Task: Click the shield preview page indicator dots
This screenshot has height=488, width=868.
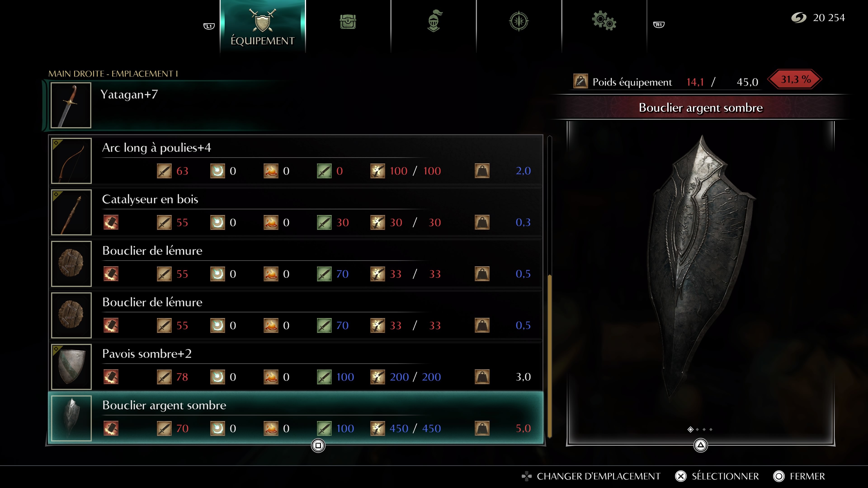Action: 700,429
